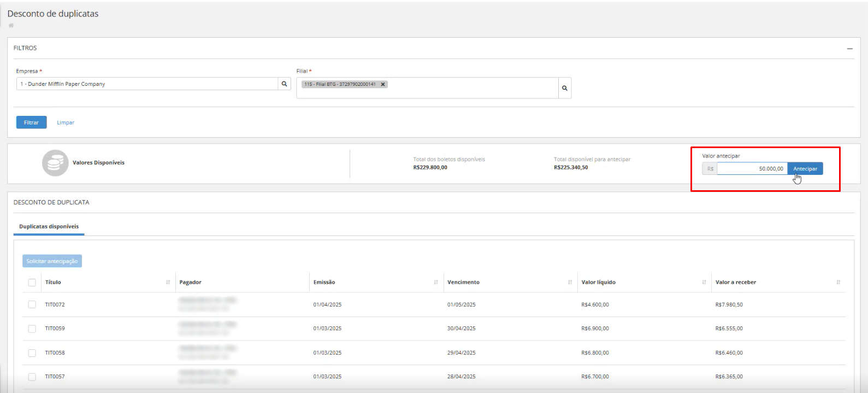Check the box for row TIT0057
868x393 pixels.
pyautogui.click(x=32, y=377)
